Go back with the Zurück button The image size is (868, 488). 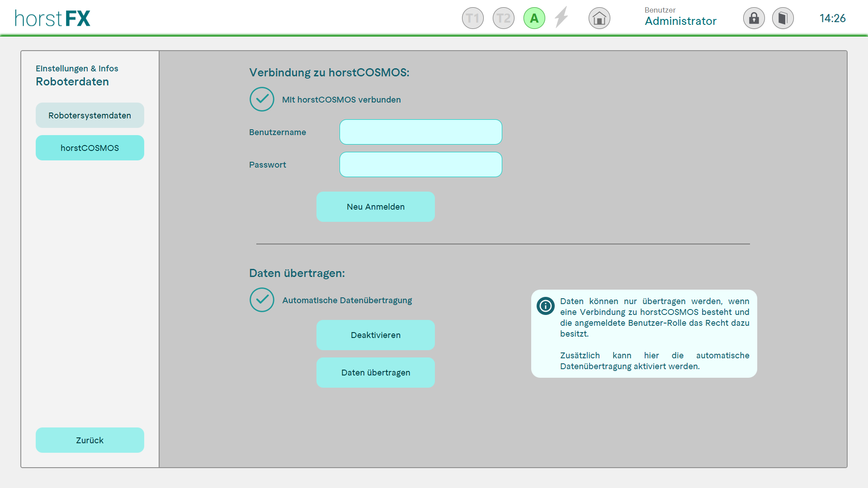click(90, 440)
